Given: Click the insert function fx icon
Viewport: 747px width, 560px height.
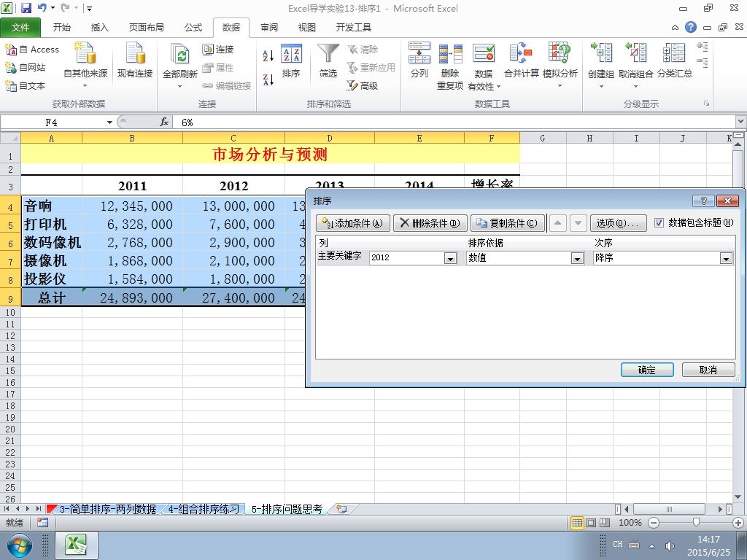Looking at the screenshot, I should (x=164, y=122).
